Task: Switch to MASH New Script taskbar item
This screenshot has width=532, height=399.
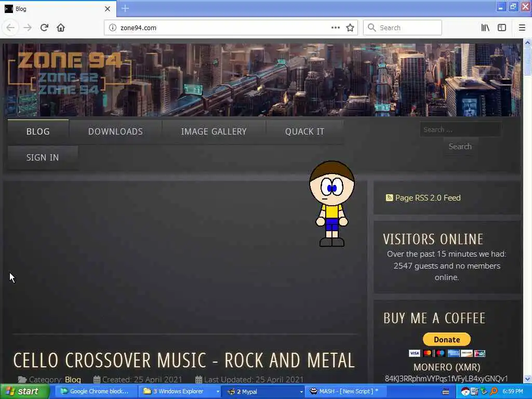Action: 345,392
